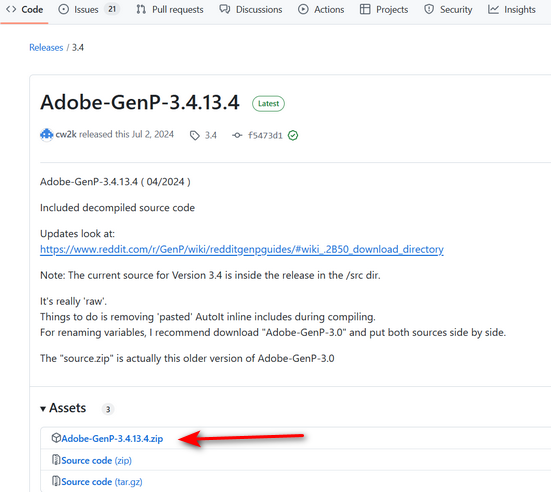The width and height of the screenshot is (551, 492).
Task: Click the Adobe-GenP-3.4.13.4 release title
Action: tap(140, 103)
